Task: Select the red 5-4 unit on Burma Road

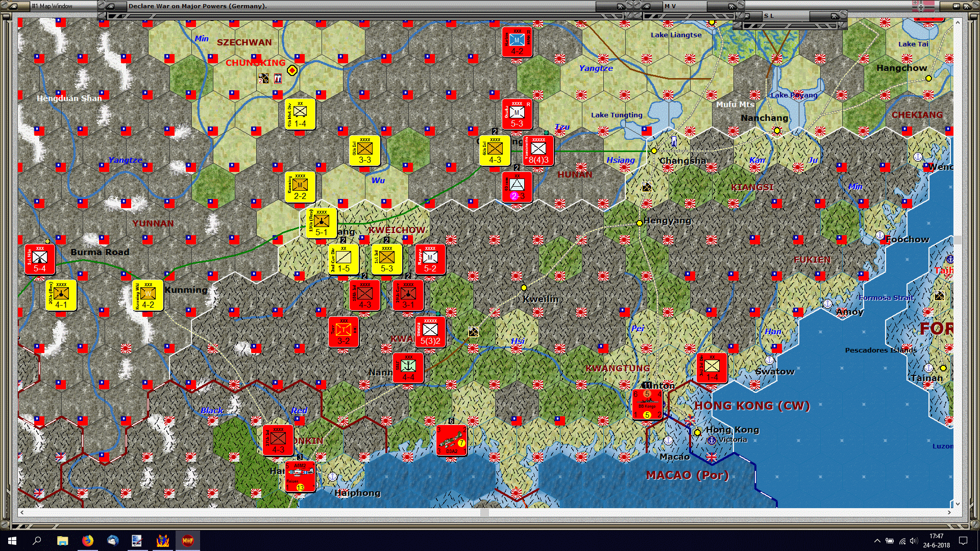Action: (x=40, y=259)
